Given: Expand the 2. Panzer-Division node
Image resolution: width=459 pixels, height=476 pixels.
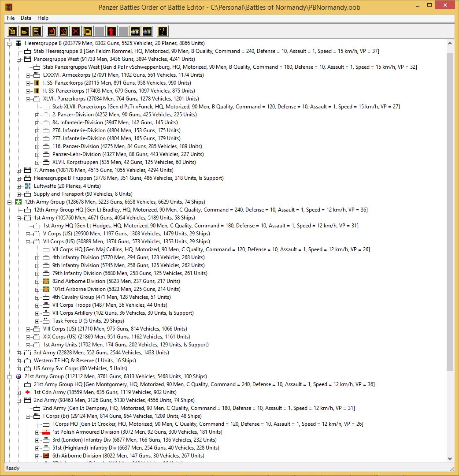Looking at the screenshot, I should click(37, 115).
